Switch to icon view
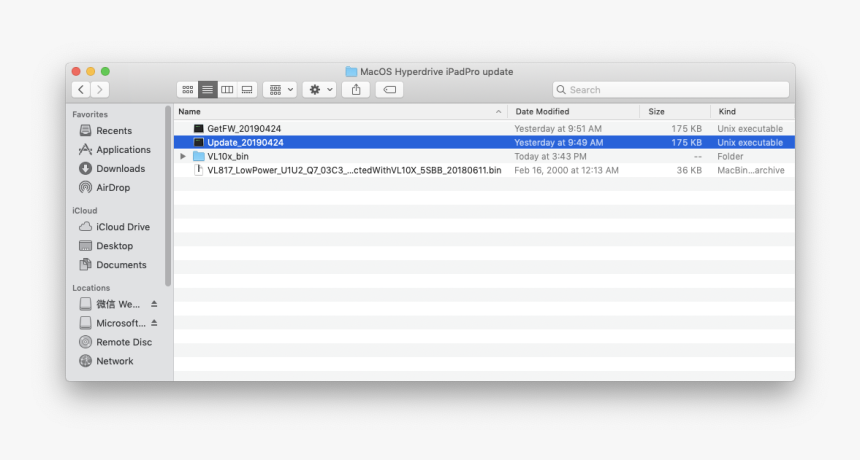Screen dimensions: 860x460 coord(188,89)
